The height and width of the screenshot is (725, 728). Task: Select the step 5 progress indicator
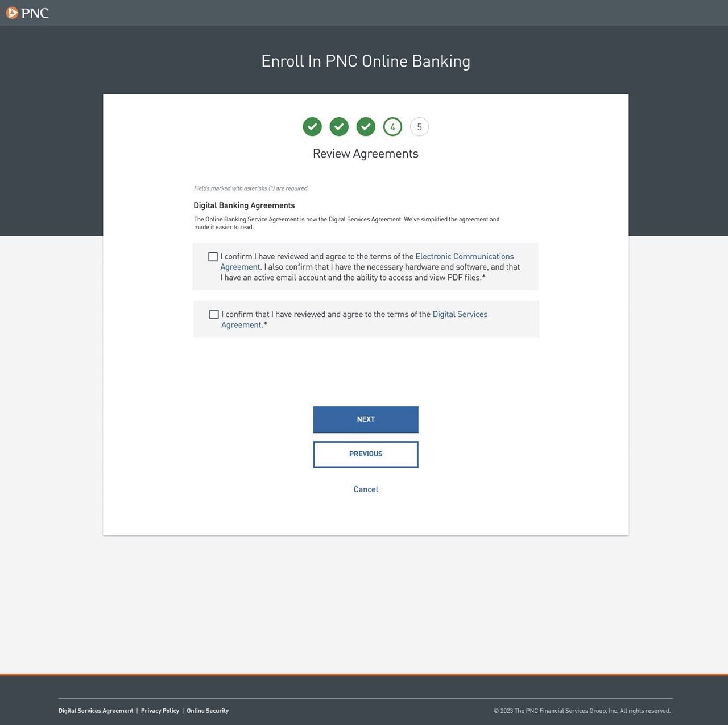click(x=419, y=127)
